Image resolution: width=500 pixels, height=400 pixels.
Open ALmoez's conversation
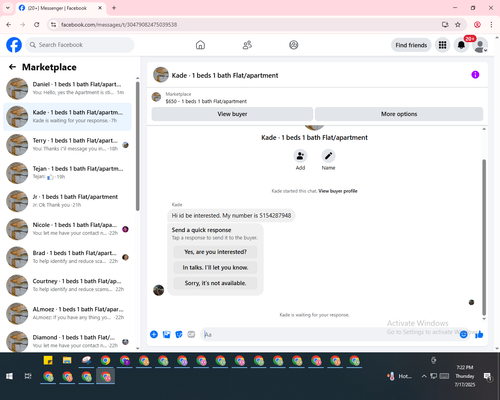(x=67, y=313)
